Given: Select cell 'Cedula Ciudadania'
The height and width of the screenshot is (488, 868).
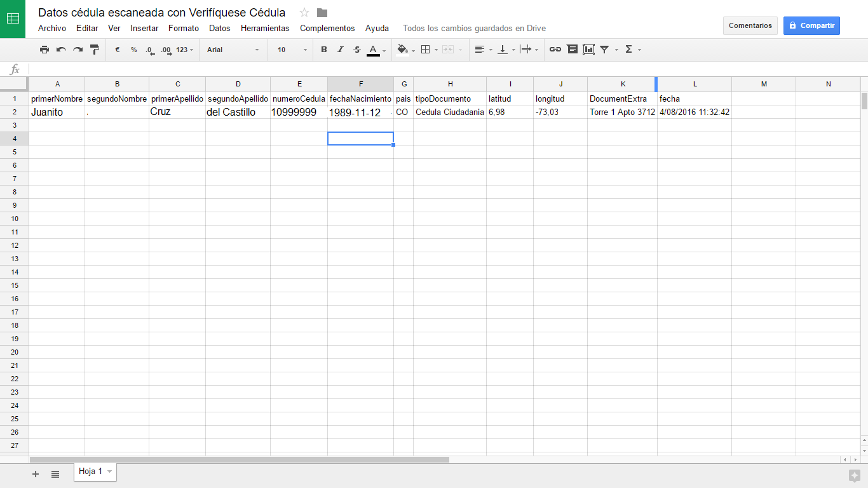Looking at the screenshot, I should point(450,112).
